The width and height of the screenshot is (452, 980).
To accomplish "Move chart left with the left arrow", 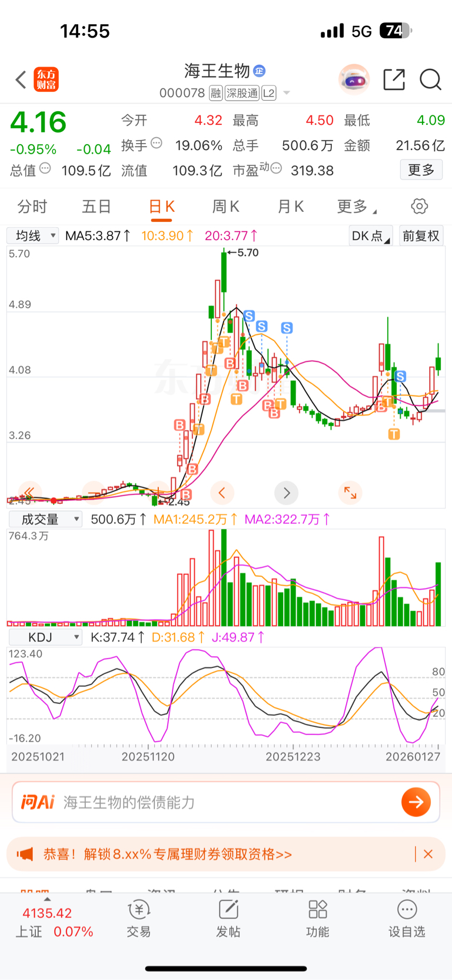I will pyautogui.click(x=222, y=493).
